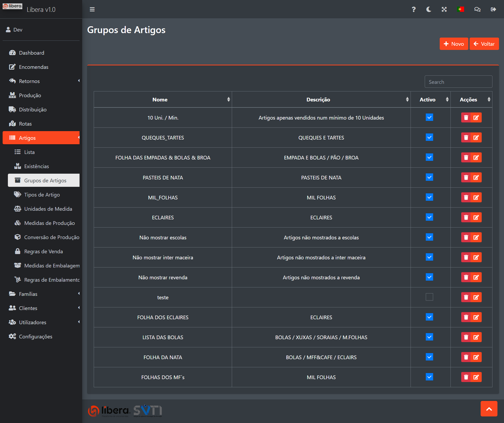This screenshot has width=504, height=423.
Task: Delete the PASTEIS DE NATA group
Action: 466,178
